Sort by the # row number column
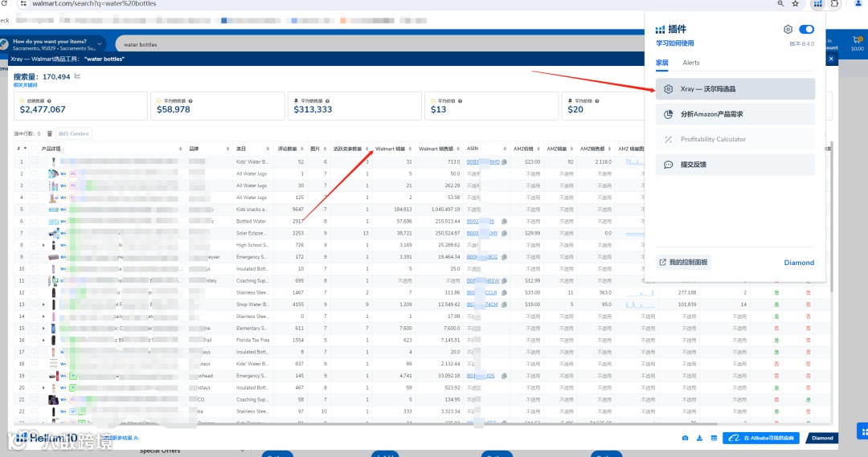The image size is (868, 457). click(x=21, y=149)
